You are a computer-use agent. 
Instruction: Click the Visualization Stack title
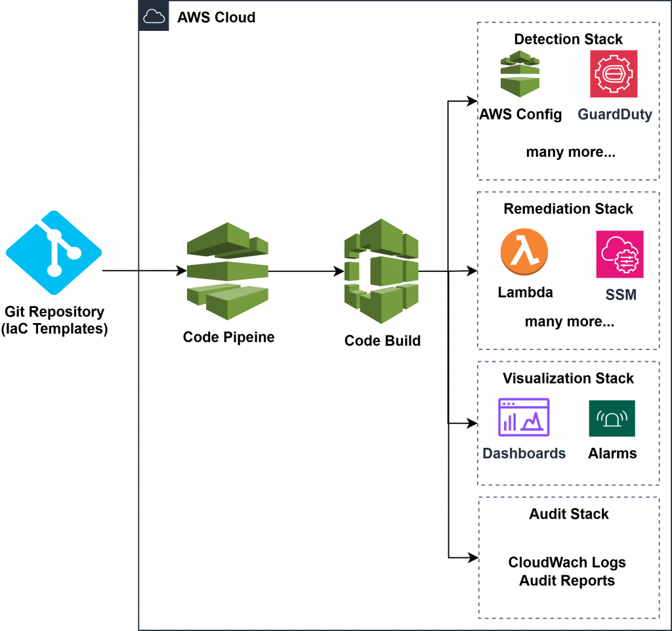point(568,378)
